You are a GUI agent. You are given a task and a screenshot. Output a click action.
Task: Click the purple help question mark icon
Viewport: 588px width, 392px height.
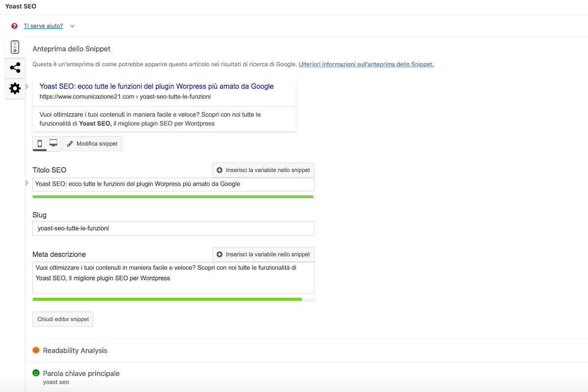(x=14, y=26)
